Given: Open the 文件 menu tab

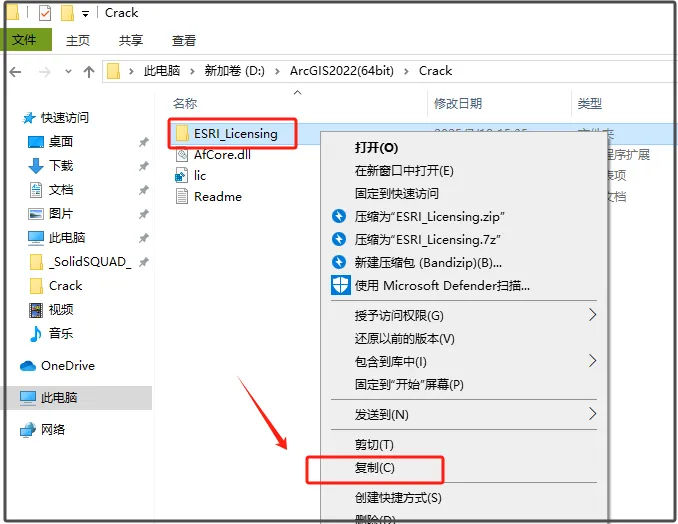Looking at the screenshot, I should [25, 40].
